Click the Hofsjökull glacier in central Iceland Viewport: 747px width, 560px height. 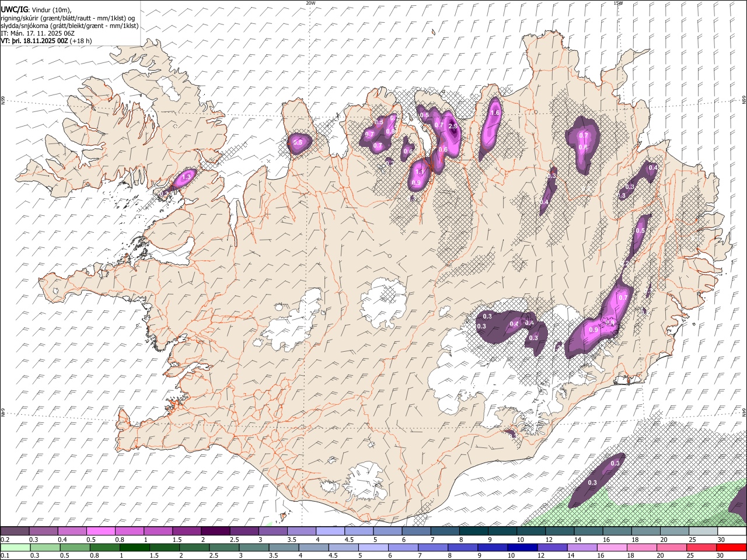pyautogui.click(x=383, y=302)
